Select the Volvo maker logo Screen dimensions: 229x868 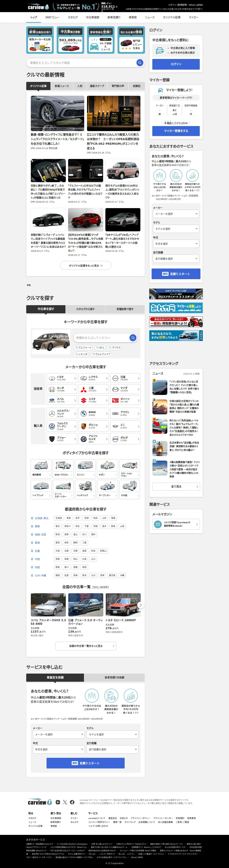coord(116,439)
